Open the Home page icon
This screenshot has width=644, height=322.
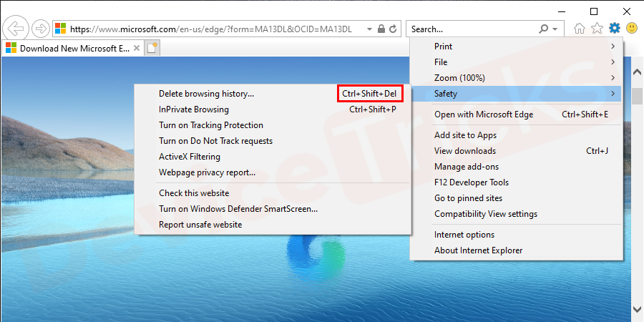(x=579, y=29)
